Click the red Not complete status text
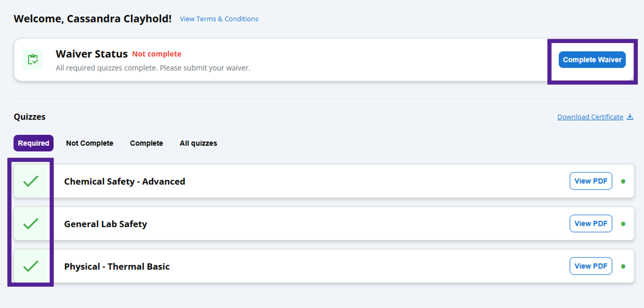644x308 pixels. click(156, 54)
